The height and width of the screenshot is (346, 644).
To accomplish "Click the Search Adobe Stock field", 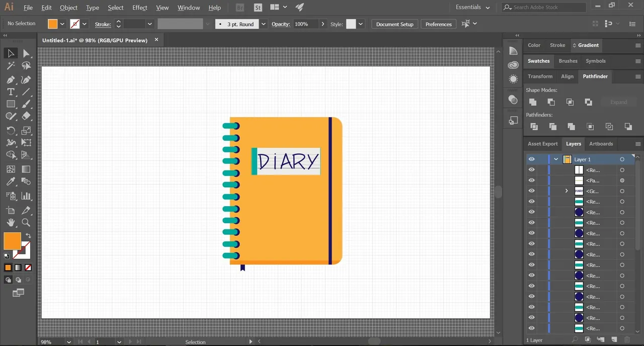I will pos(544,8).
